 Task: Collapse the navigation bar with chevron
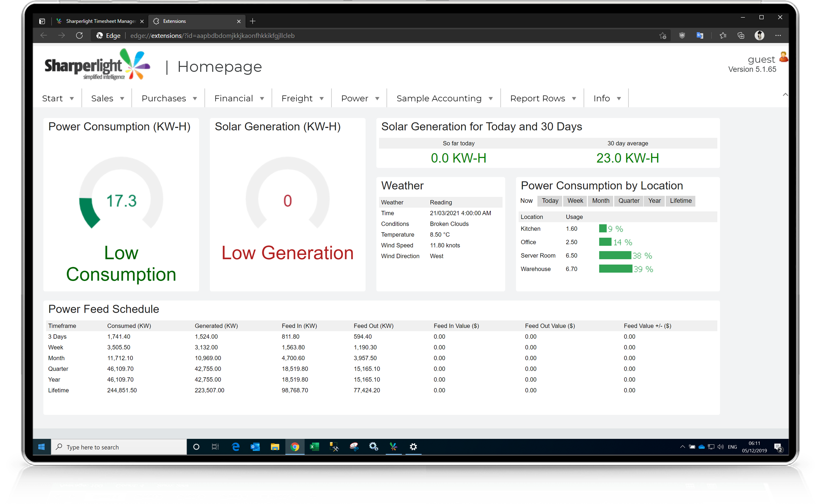(x=785, y=95)
